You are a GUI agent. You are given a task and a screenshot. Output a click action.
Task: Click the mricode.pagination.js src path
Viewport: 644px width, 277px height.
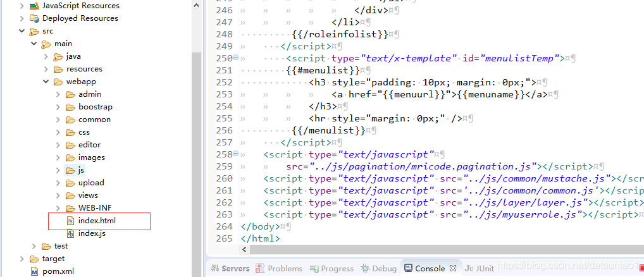coord(424,166)
